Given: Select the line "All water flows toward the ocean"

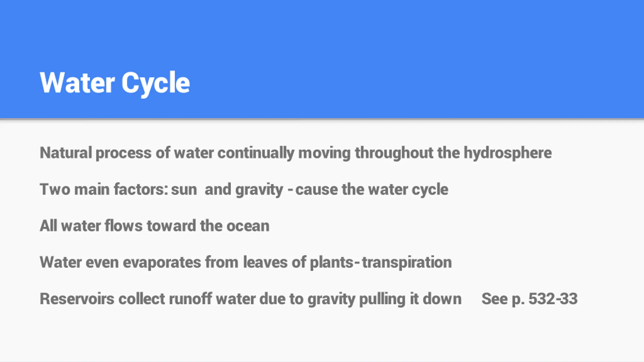Looking at the screenshot, I should [154, 226].
